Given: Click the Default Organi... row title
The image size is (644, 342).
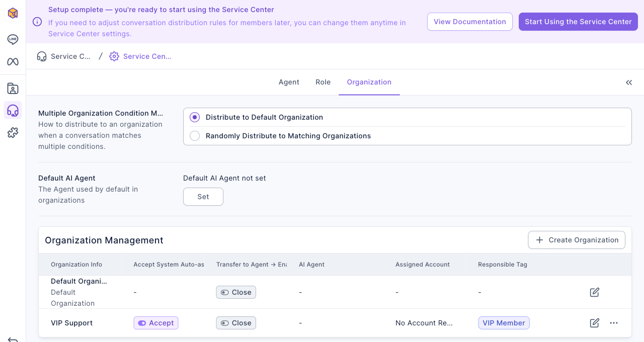Looking at the screenshot, I should coord(79,281).
